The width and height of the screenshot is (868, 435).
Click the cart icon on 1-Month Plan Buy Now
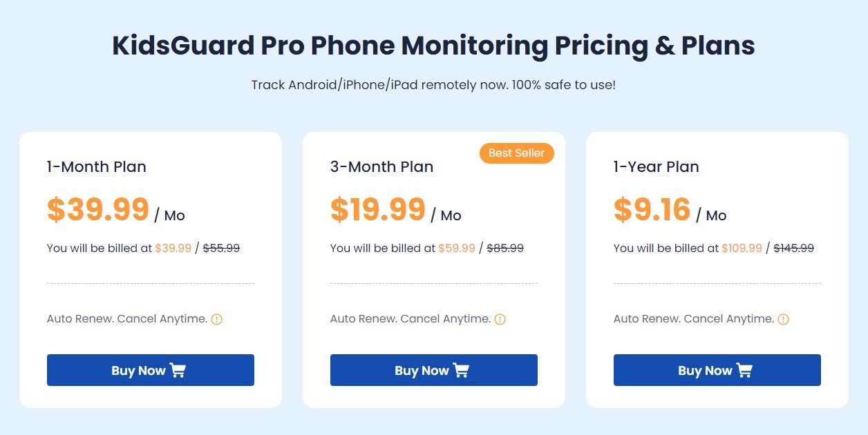coord(178,370)
